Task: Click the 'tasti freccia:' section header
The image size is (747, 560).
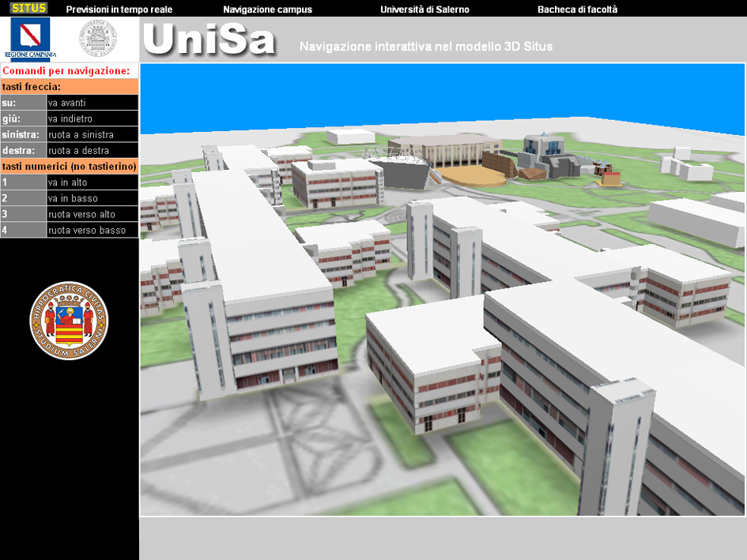Action: click(x=70, y=87)
